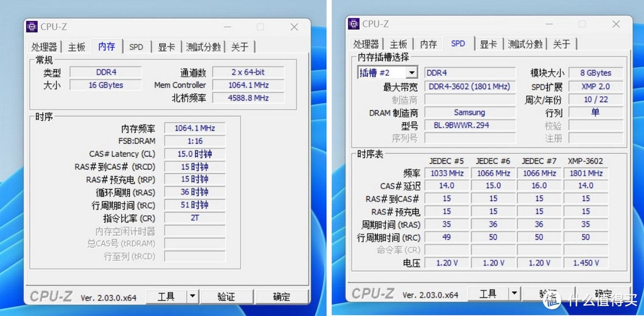
Task: Open 显卡 tab in right CPU-Z window
Action: point(488,44)
